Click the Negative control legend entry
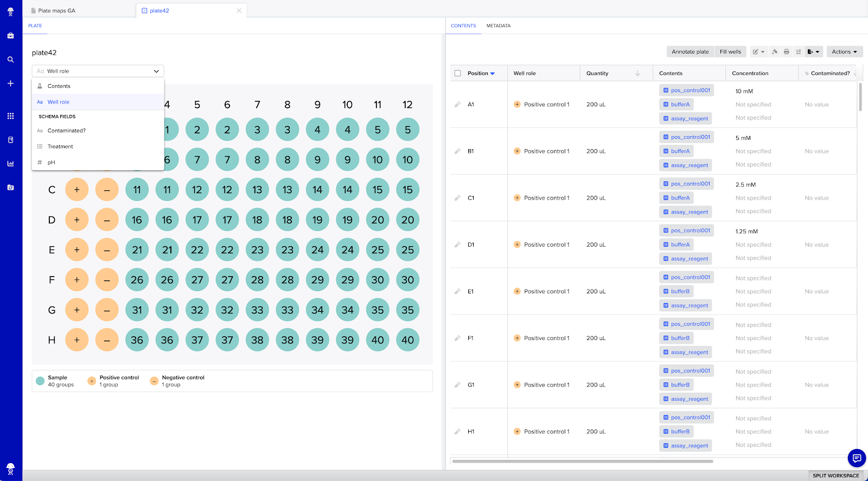This screenshot has width=868, height=481. coord(177,381)
